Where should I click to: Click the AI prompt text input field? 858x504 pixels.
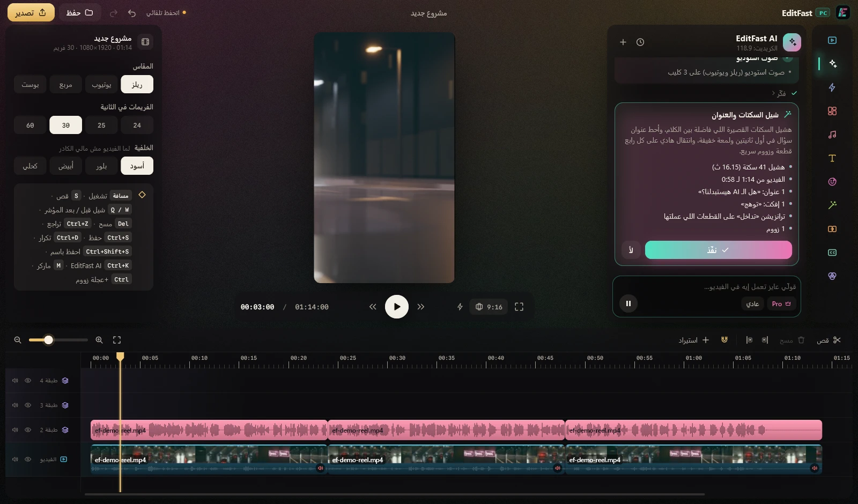click(708, 287)
